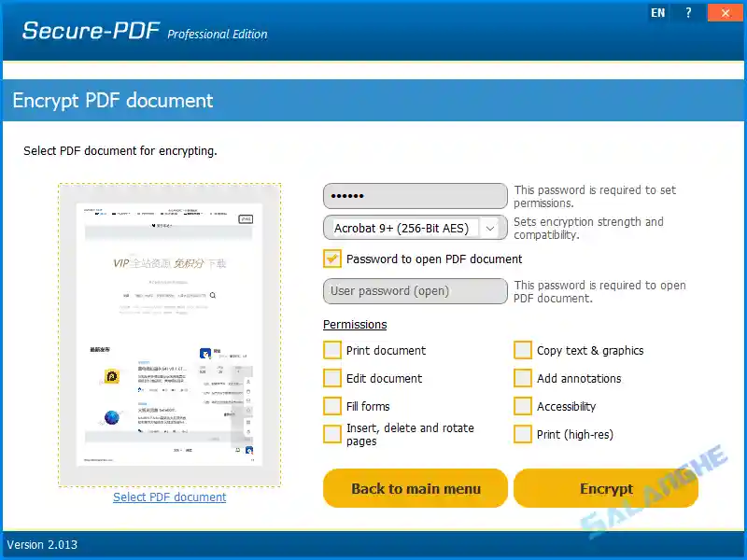Enable Insert, delete and rotate pages
The image size is (747, 560).
pos(331,434)
